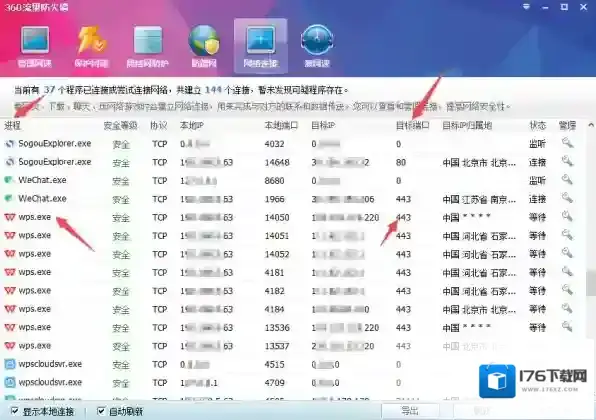Open the 测网速 speedometer icon
The image size is (596, 420).
pos(317,47)
